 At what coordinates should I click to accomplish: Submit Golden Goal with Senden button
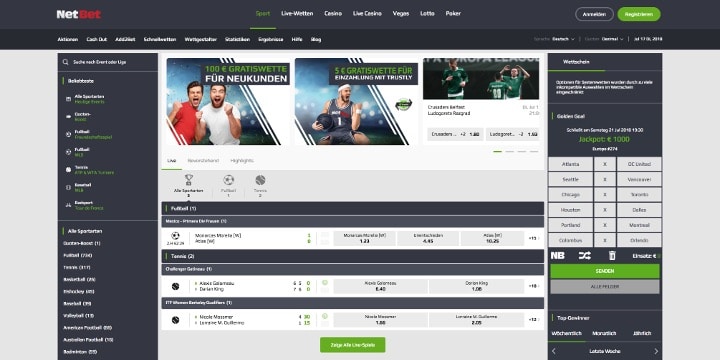tap(605, 271)
